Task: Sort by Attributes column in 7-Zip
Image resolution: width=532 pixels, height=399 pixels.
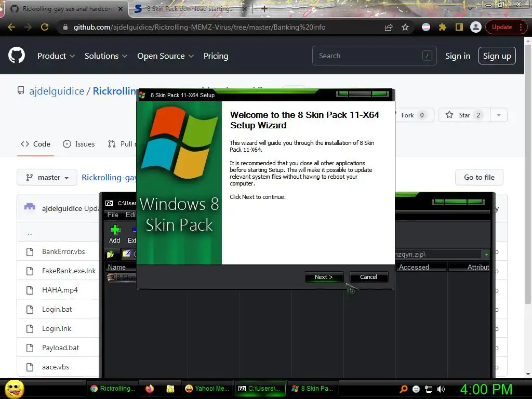Action: [x=469, y=268]
